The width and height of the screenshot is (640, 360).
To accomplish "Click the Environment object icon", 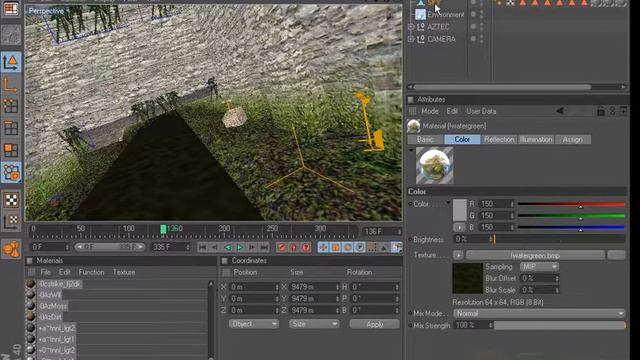I will (x=420, y=14).
